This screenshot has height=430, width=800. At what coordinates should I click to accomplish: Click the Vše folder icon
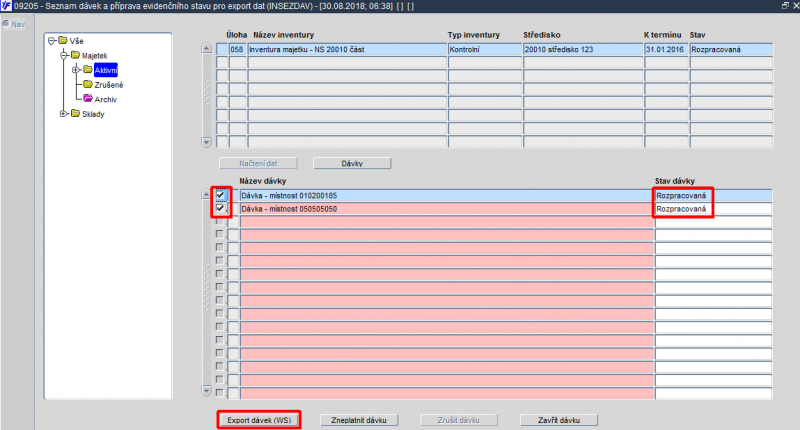63,40
